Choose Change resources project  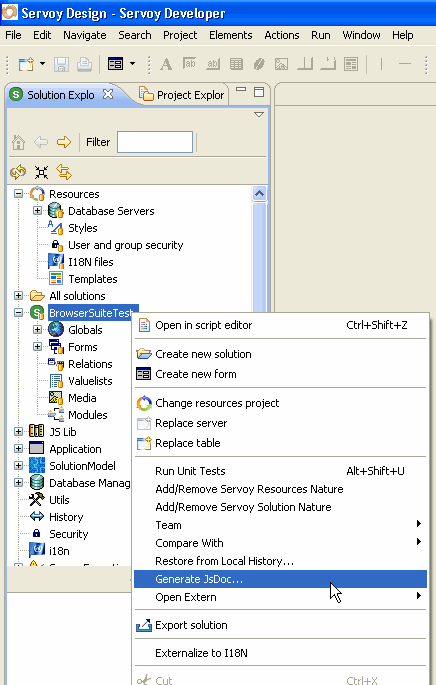tap(280, 403)
